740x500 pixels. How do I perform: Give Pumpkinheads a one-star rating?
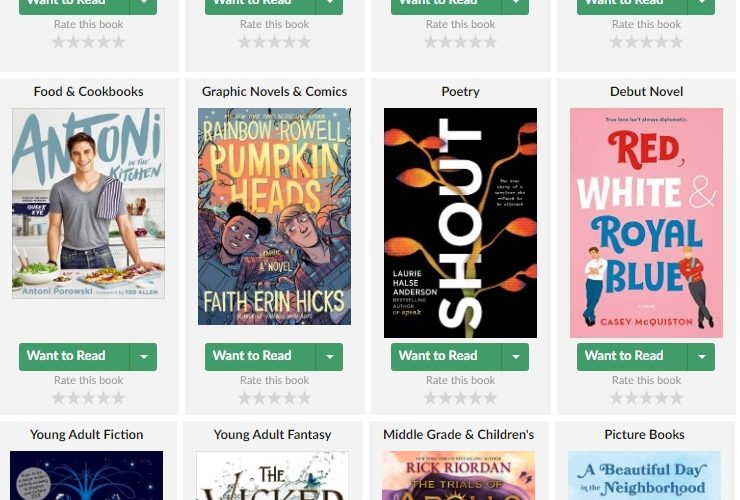tap(244, 398)
